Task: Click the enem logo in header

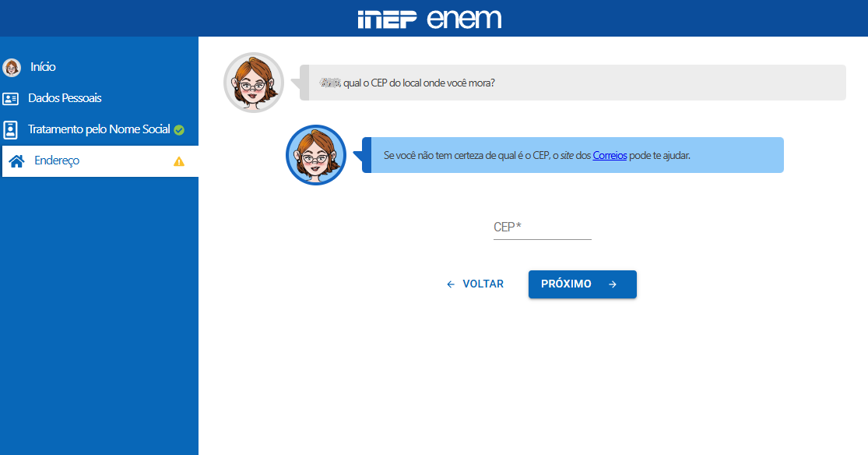Action: (x=464, y=19)
